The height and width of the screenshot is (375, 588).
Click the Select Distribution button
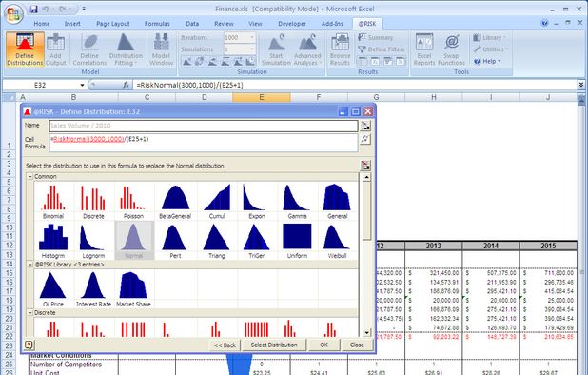(274, 345)
